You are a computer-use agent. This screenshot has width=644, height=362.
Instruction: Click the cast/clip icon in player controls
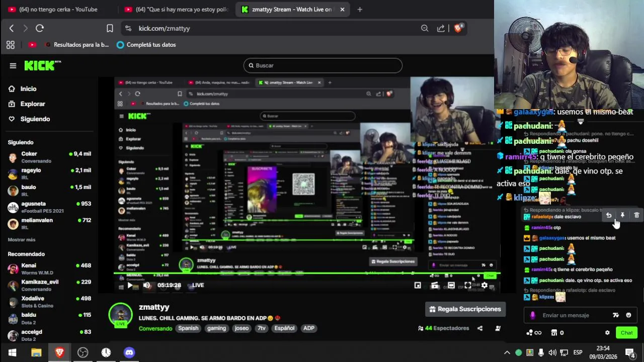435,285
